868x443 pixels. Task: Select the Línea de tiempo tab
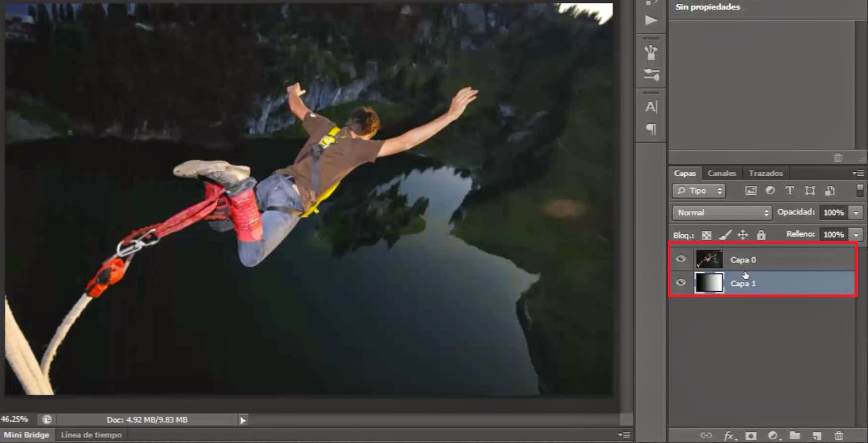(x=91, y=435)
